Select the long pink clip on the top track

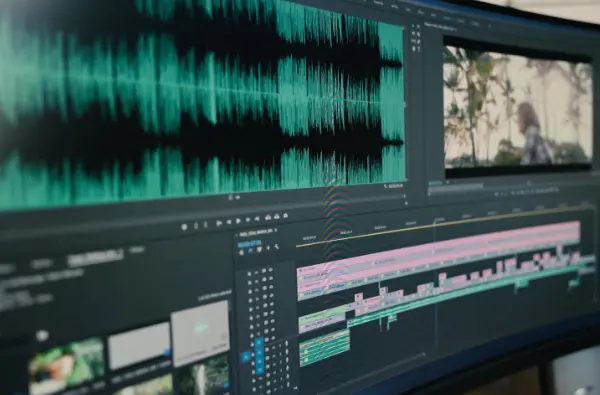pos(440,245)
